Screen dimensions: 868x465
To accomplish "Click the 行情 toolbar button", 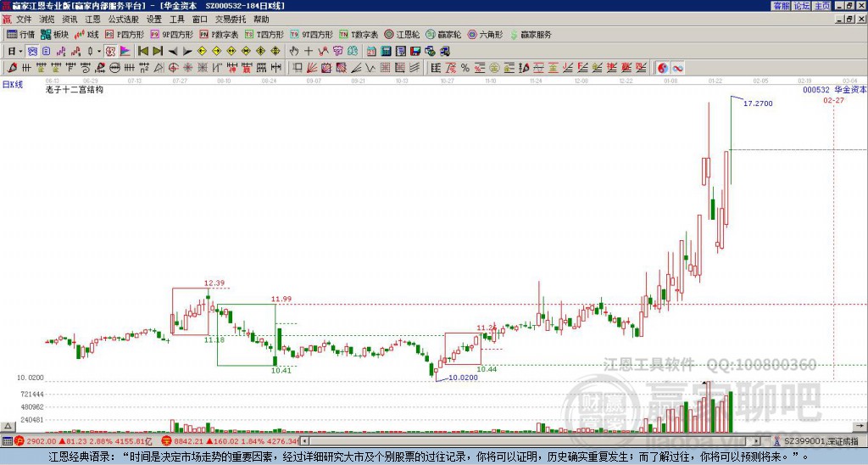I will pyautogui.click(x=21, y=34).
